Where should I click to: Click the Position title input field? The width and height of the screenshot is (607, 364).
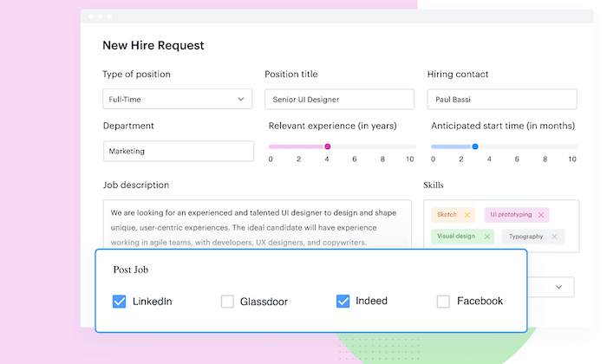340,99
